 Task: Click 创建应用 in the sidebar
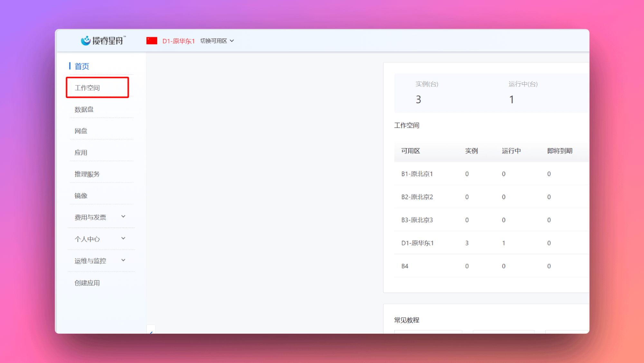click(87, 283)
